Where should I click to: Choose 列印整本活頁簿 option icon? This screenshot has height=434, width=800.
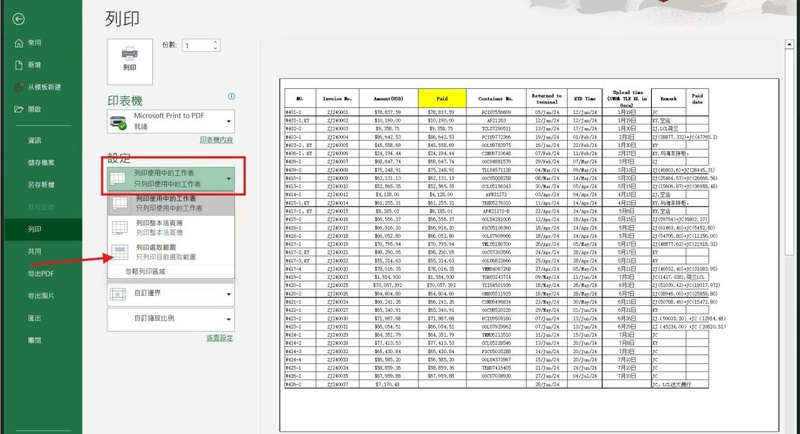pos(118,227)
